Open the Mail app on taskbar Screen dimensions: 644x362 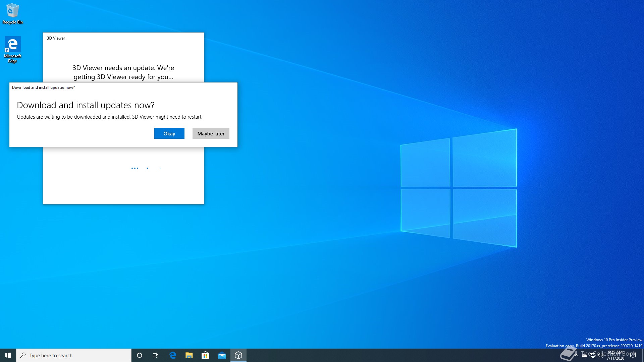(222, 355)
